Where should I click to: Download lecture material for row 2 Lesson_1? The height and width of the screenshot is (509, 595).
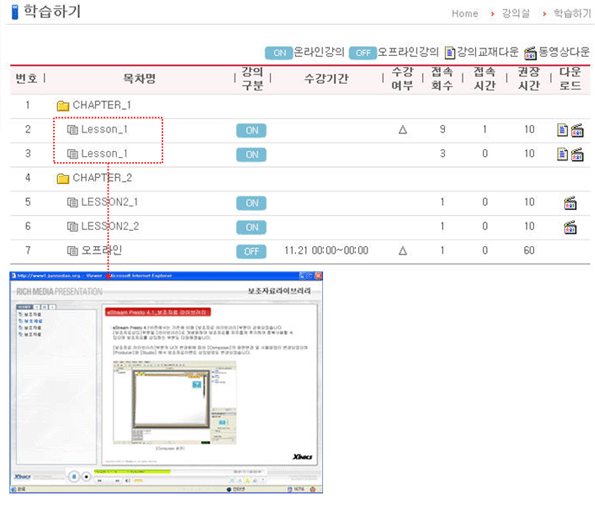(562, 130)
